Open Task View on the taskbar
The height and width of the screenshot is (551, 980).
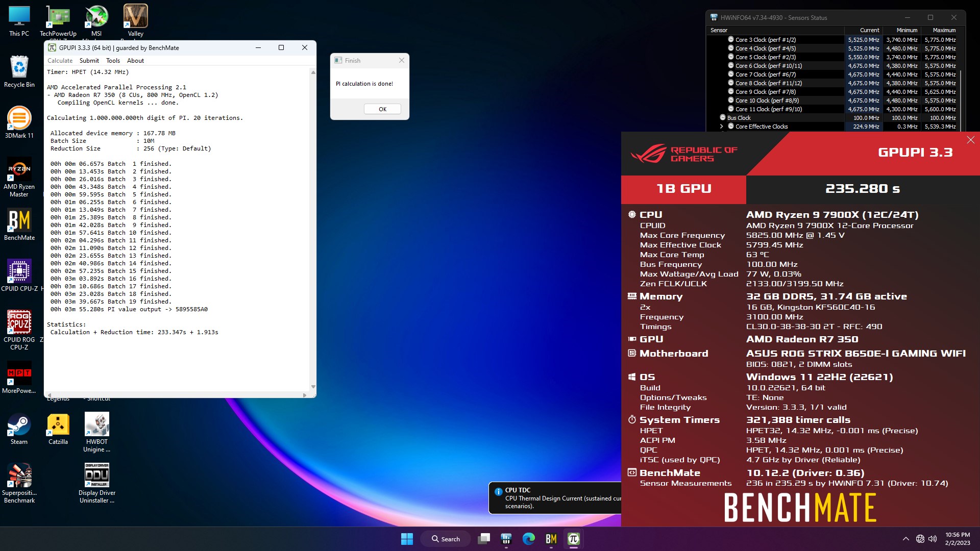click(484, 539)
